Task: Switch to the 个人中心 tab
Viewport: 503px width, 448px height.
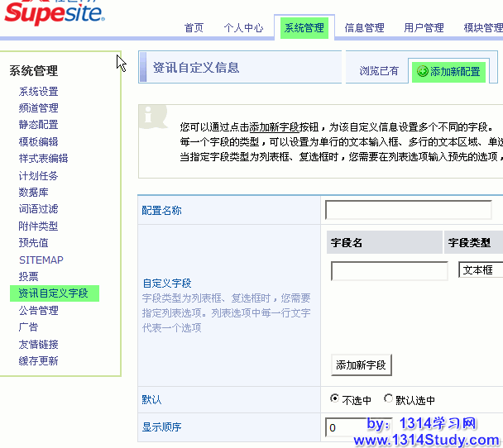Action: (x=243, y=28)
